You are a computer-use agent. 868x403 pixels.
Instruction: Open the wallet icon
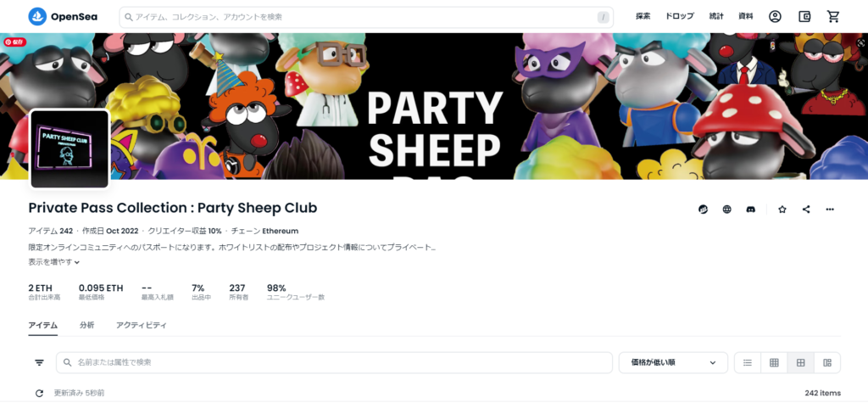point(804,17)
